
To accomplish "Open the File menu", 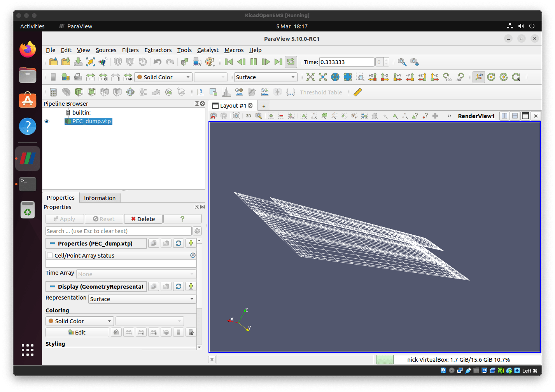I will pyautogui.click(x=51, y=50).
